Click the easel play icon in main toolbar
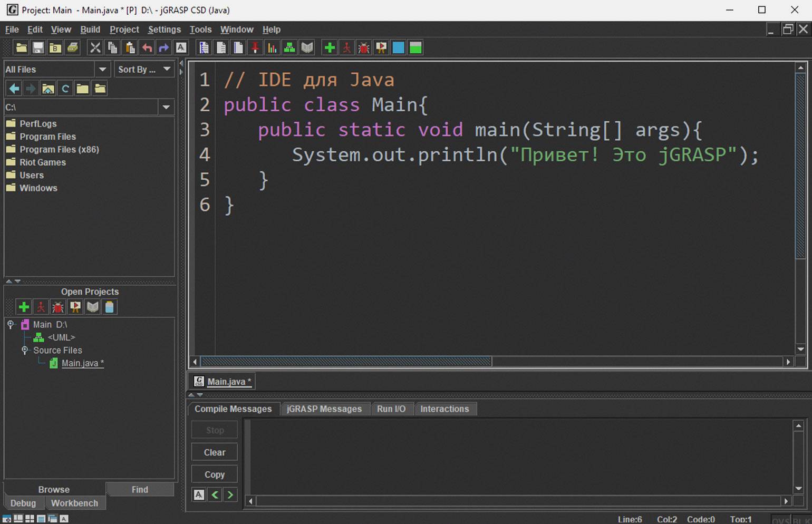The image size is (812, 524). click(x=381, y=48)
